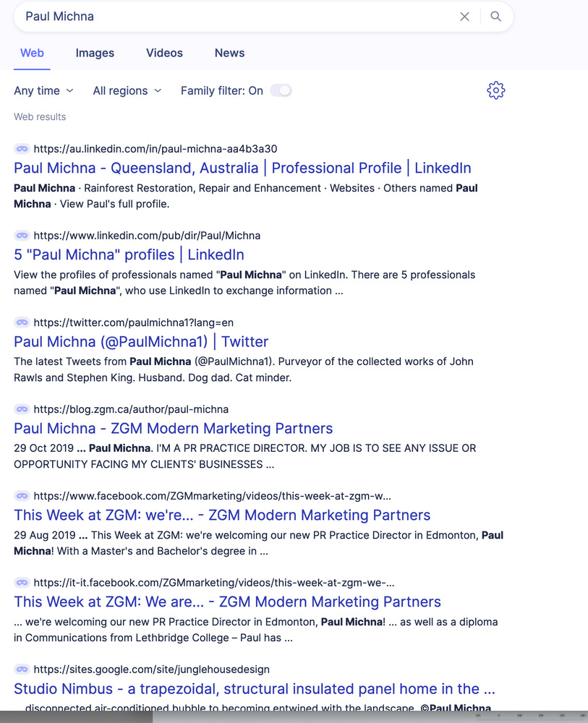Click mask icon beside blog.zgm.ca result
The height and width of the screenshot is (723, 588).
click(22, 409)
